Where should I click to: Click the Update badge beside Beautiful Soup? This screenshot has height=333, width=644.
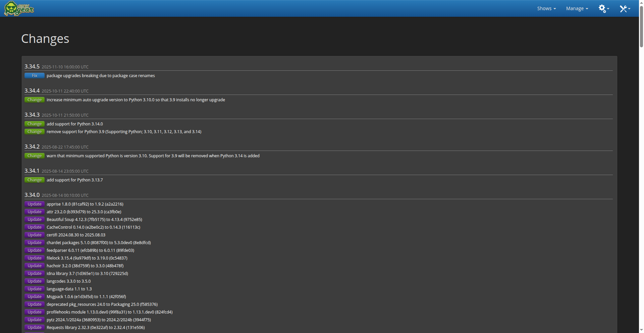(x=35, y=220)
